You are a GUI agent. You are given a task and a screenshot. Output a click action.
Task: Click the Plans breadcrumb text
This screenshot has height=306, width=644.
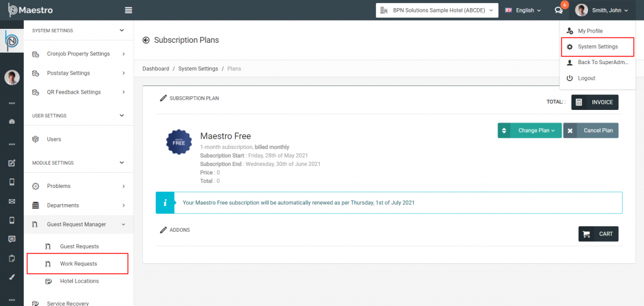[234, 69]
